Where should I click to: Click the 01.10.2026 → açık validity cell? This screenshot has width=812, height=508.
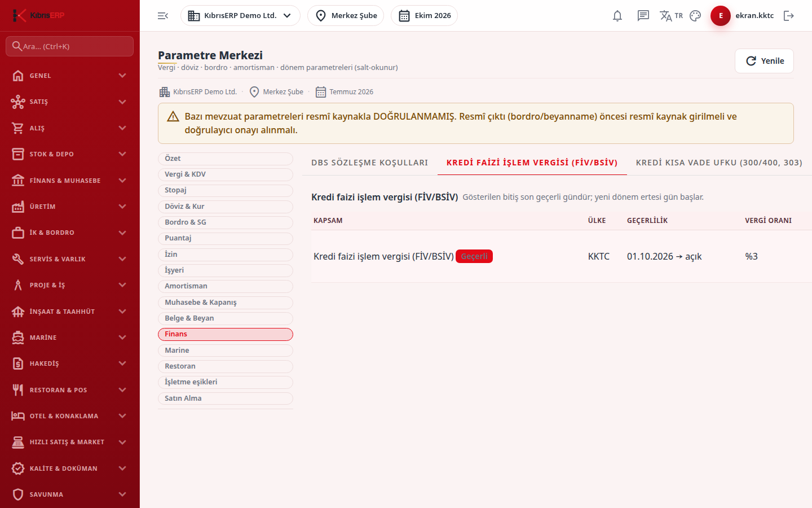[664, 256]
